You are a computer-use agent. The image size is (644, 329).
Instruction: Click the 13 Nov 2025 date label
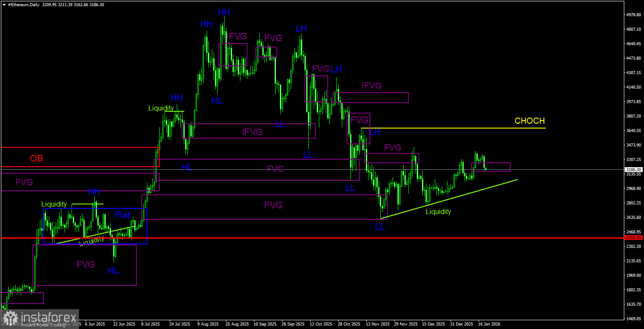(378, 324)
